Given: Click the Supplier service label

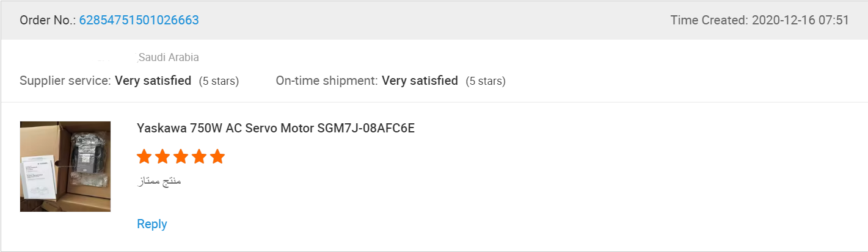Looking at the screenshot, I should 65,81.
